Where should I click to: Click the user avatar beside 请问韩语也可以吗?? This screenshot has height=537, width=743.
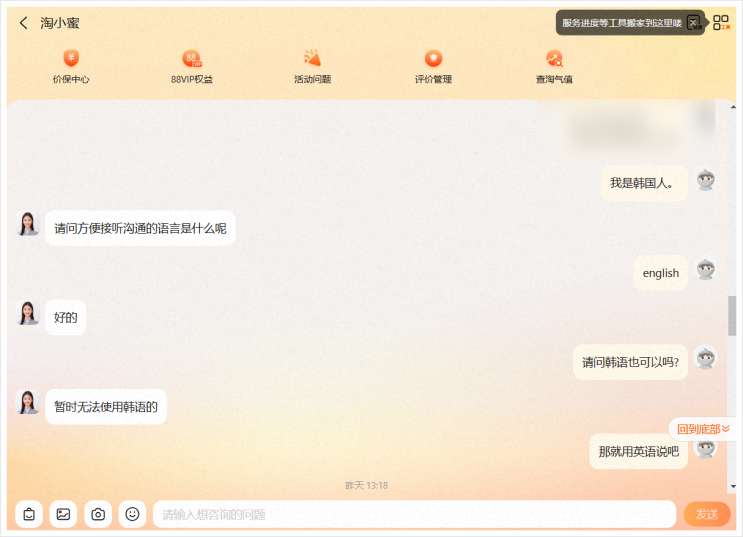706,358
